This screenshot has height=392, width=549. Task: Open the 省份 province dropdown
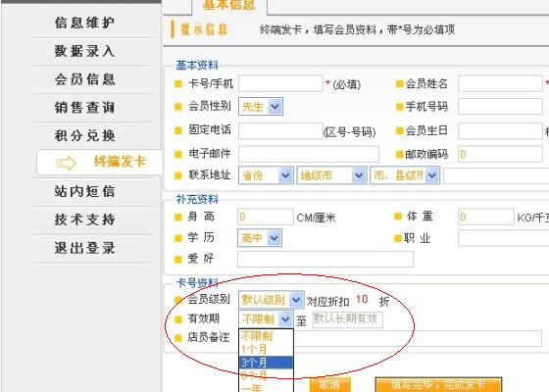[x=266, y=175]
